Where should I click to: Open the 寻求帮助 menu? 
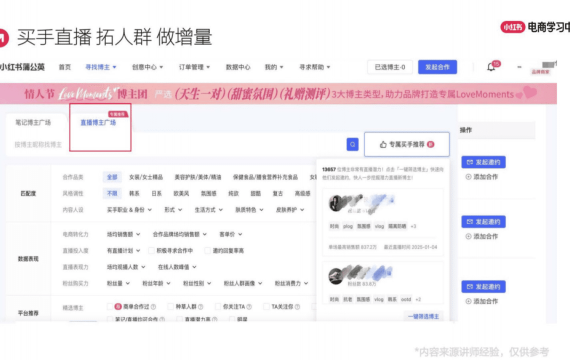(x=314, y=67)
